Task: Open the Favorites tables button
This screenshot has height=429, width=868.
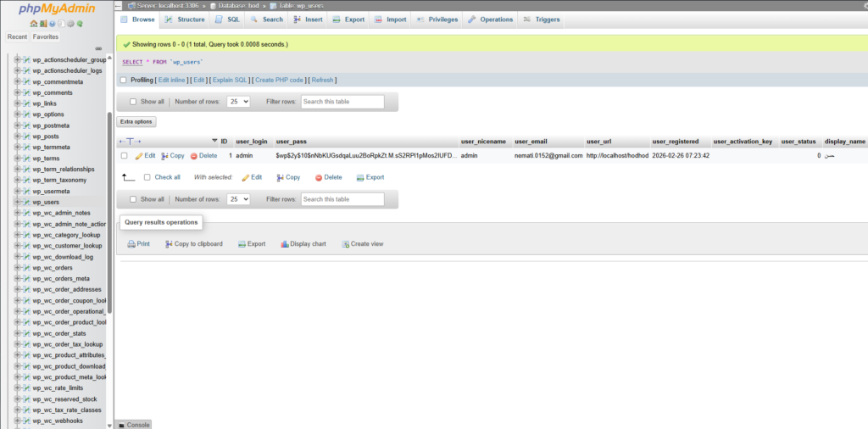Action: point(46,37)
